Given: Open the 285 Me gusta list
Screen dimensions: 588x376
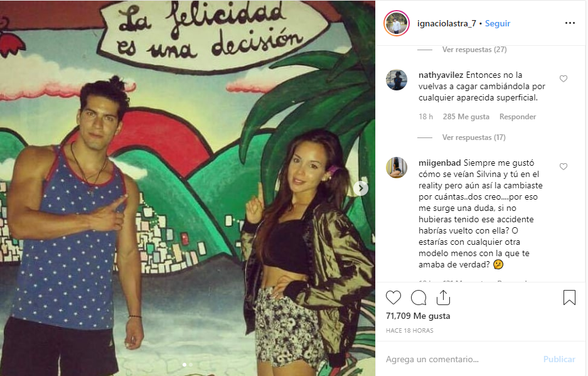Looking at the screenshot, I should 466,117.
